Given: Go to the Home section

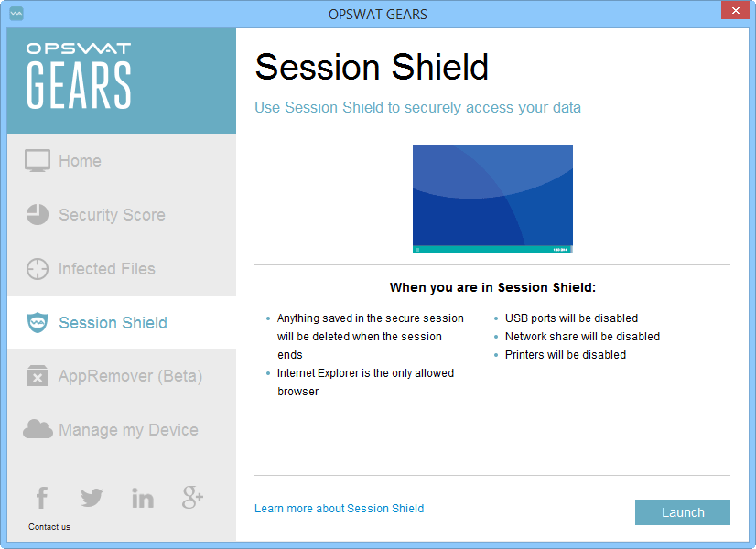Looking at the screenshot, I should (80, 161).
